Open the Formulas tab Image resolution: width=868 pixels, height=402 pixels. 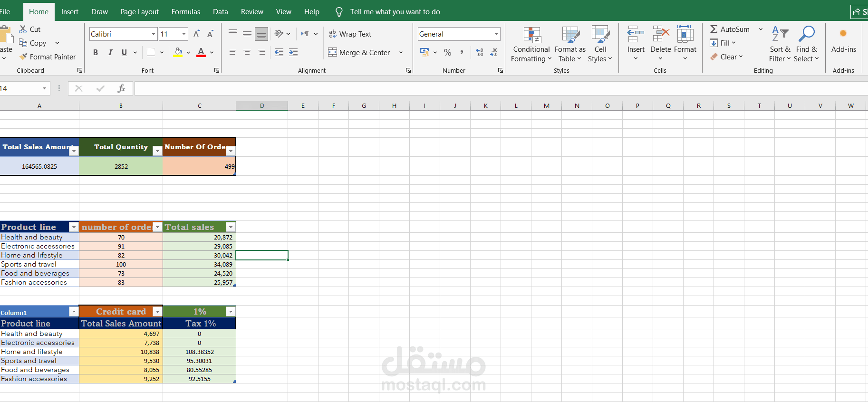186,11
